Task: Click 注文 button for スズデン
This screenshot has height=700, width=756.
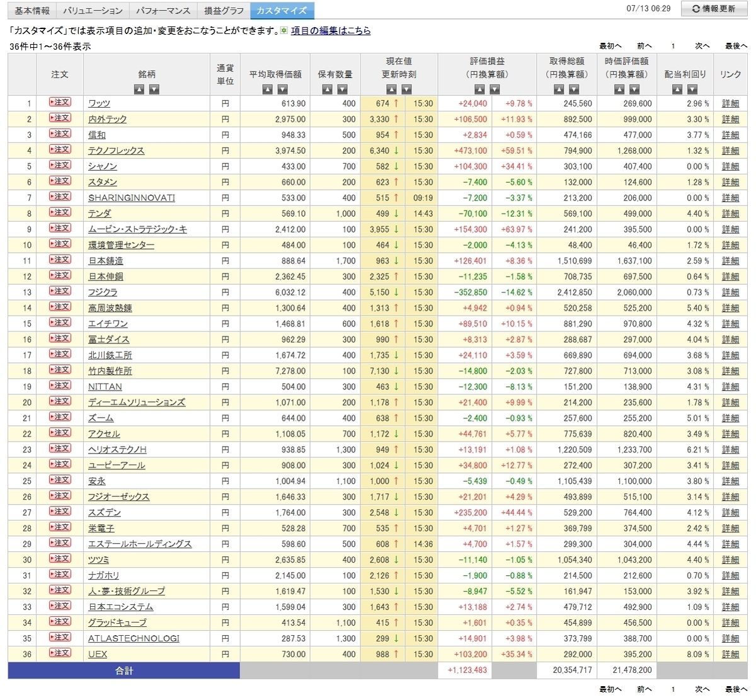Action: click(60, 512)
